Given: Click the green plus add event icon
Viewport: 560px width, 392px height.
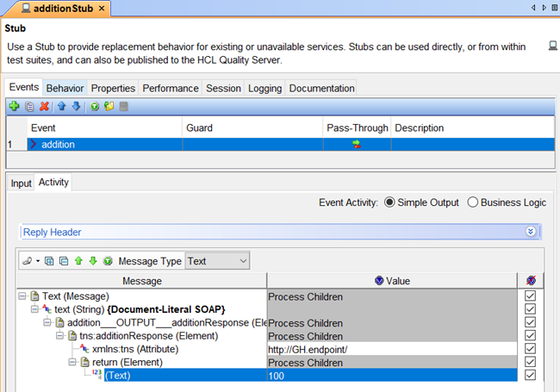Looking at the screenshot, I should pos(14,106).
